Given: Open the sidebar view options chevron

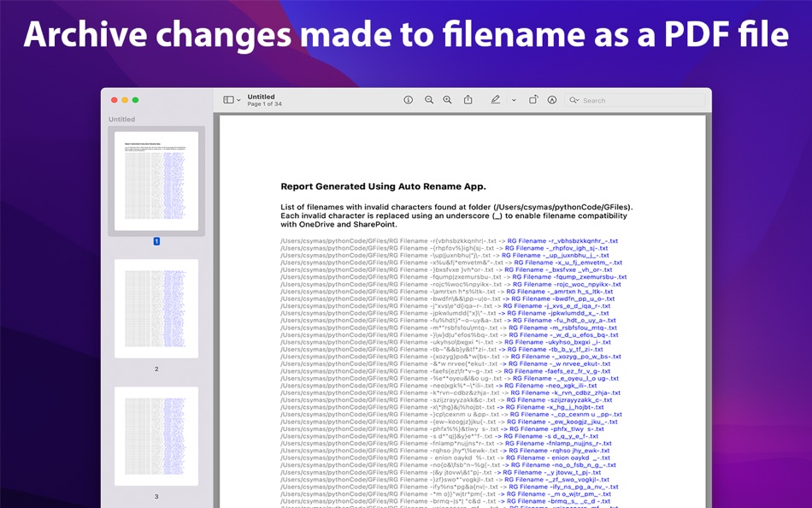Looking at the screenshot, I should pyautogui.click(x=238, y=101).
